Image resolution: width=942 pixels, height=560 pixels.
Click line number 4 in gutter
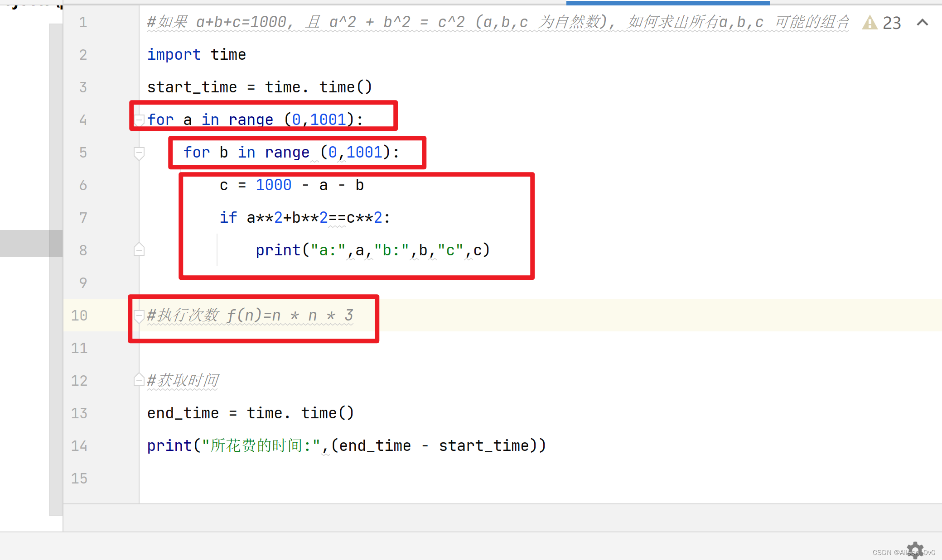(83, 120)
